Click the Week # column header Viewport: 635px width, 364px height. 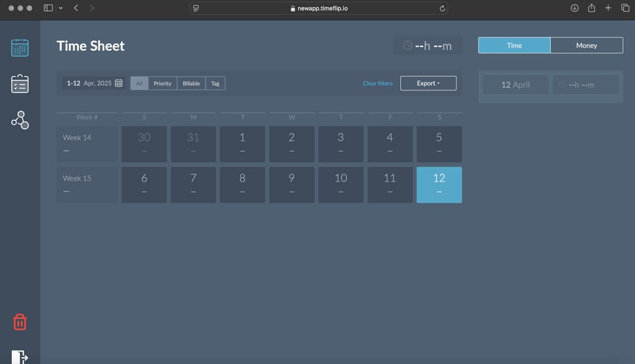(87, 117)
